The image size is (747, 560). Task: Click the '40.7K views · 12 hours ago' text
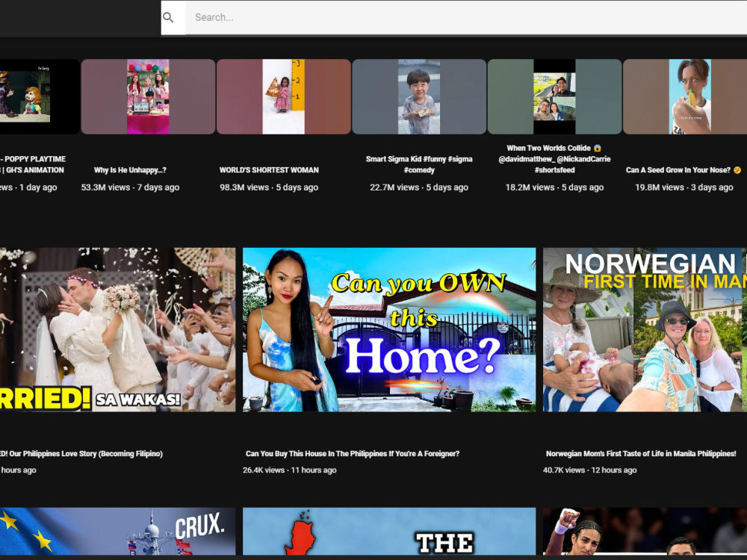pyautogui.click(x=590, y=470)
